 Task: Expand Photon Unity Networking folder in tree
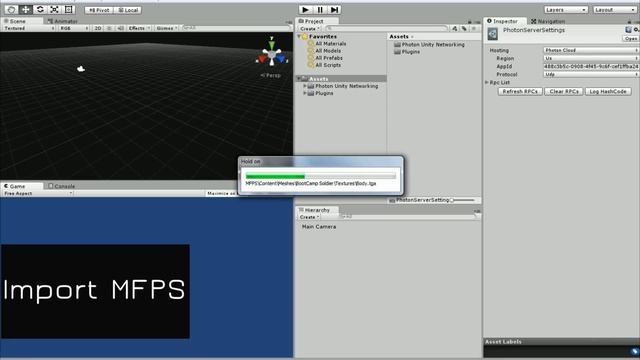pos(304,86)
